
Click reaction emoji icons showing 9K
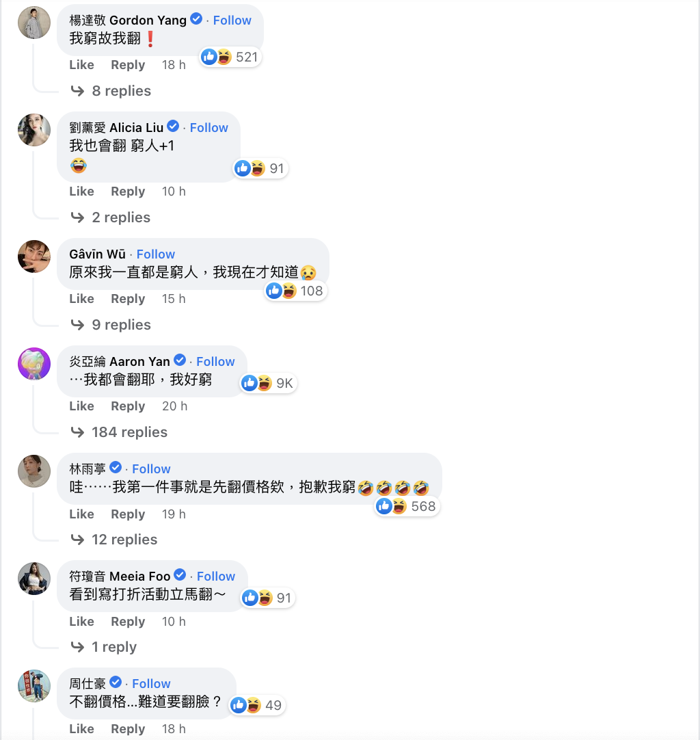click(x=269, y=383)
